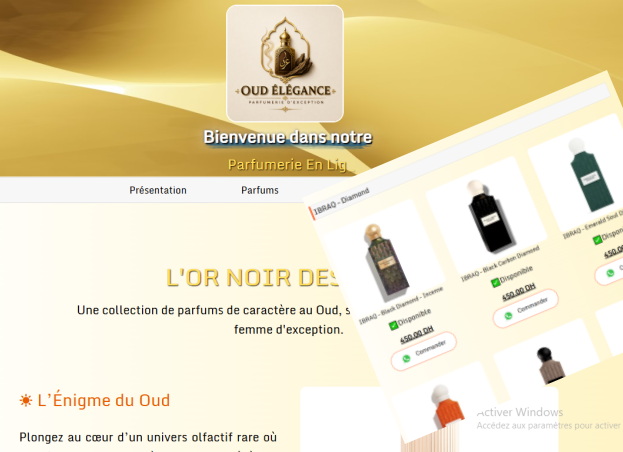
Task: Open the Black Diamond Incense bottle image
Action: pyautogui.click(x=385, y=261)
